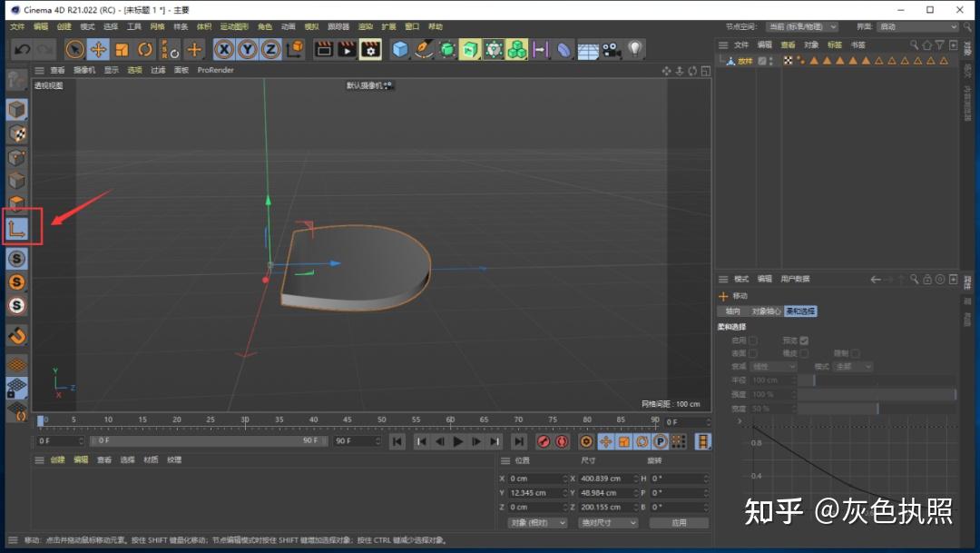
Task: Tick the 表面 surface checkbox
Action: point(753,353)
